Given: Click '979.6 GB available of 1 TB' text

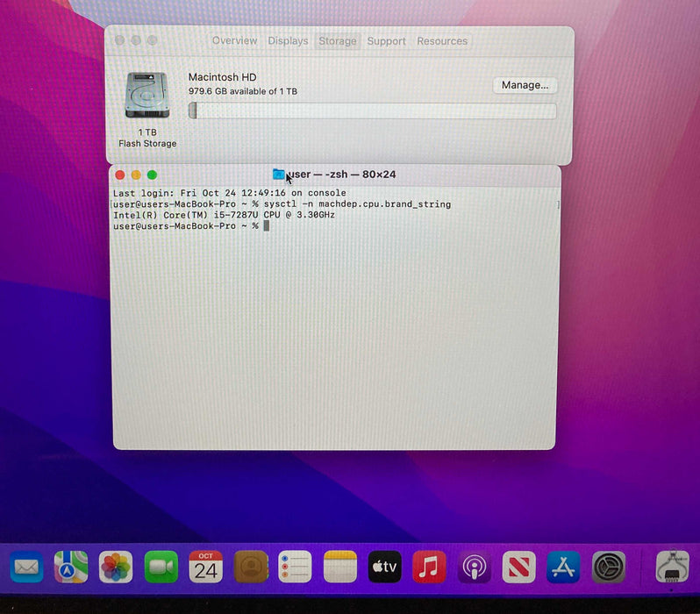Looking at the screenshot, I should [x=243, y=91].
